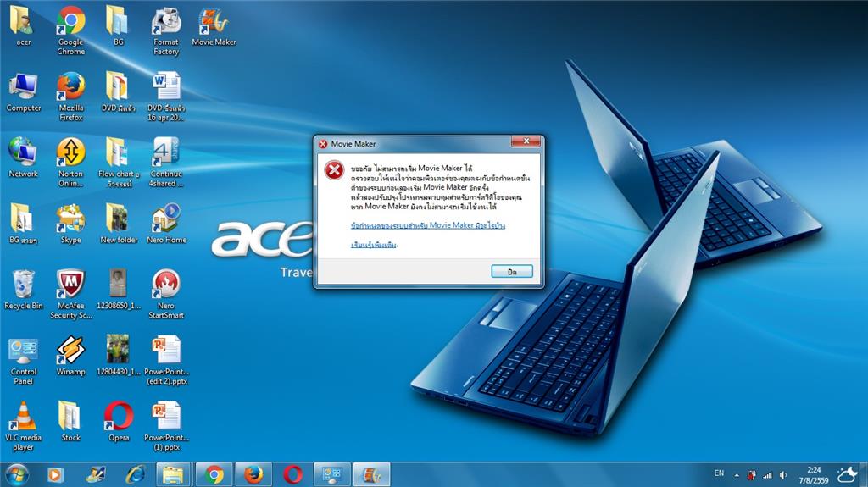Click the EN language indicator
Viewport: 868px width, 487px height.
[719, 473]
